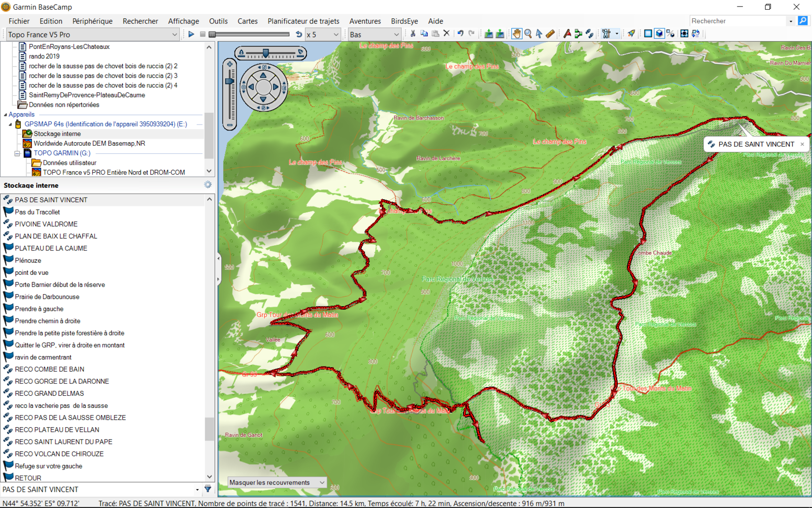Screen dimensions: 812x508
Task: Click the blue search button
Action: pos(803,21)
